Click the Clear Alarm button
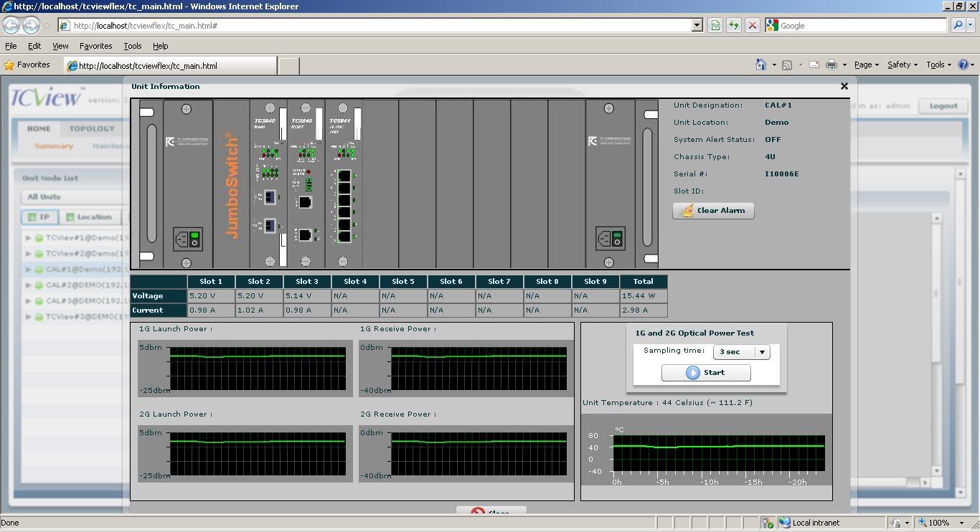The height and width of the screenshot is (532, 980). click(713, 211)
